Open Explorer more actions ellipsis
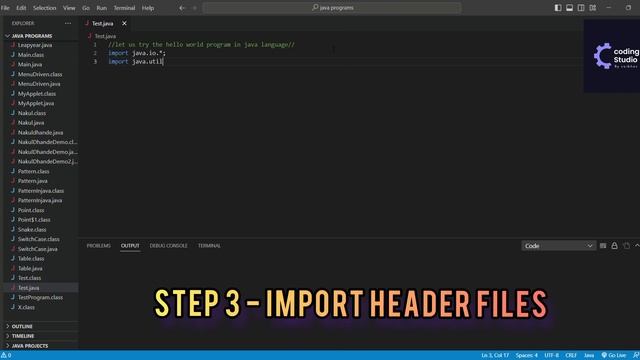Screen dimensions: 640x360 68,23
